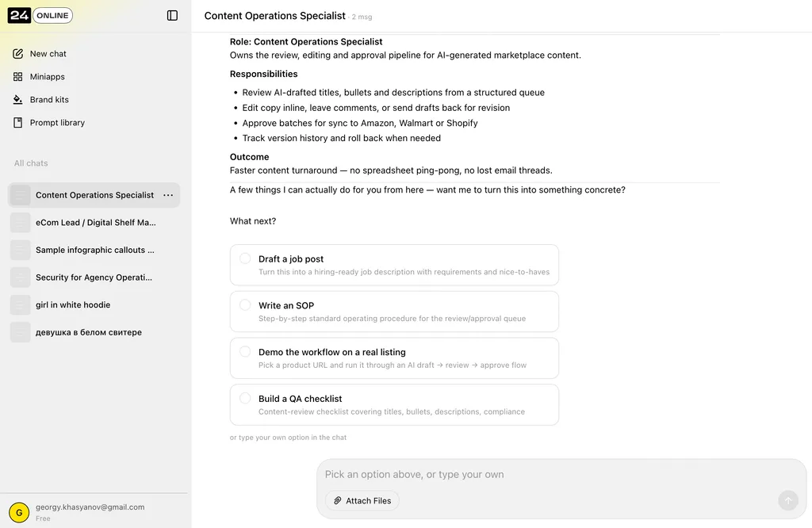This screenshot has width=812, height=528.
Task: Click the Free plan label
Action: (x=43, y=518)
